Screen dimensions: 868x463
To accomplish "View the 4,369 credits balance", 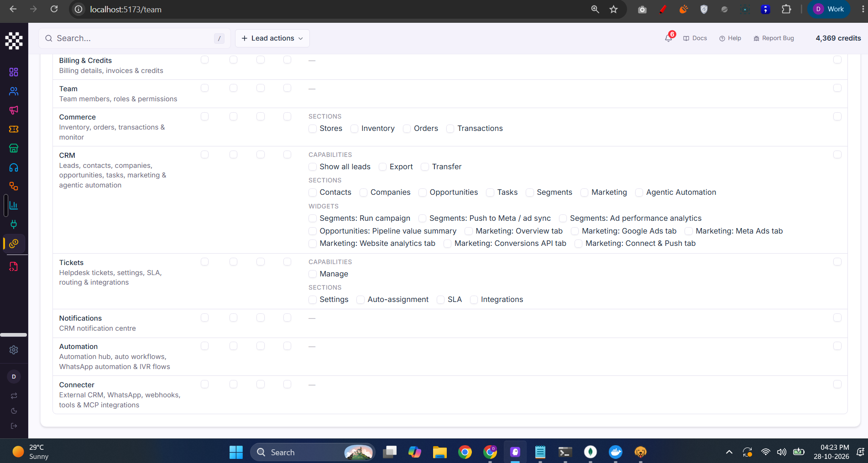I will (838, 38).
